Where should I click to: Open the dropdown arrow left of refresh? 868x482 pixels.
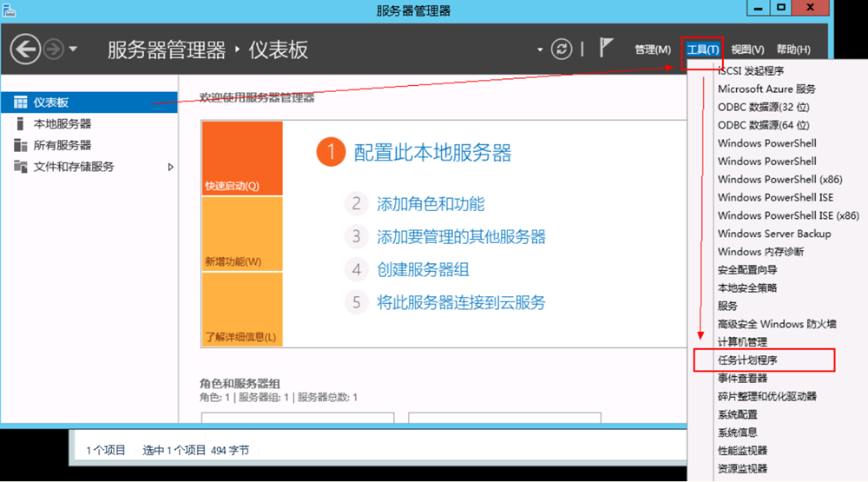[540, 50]
